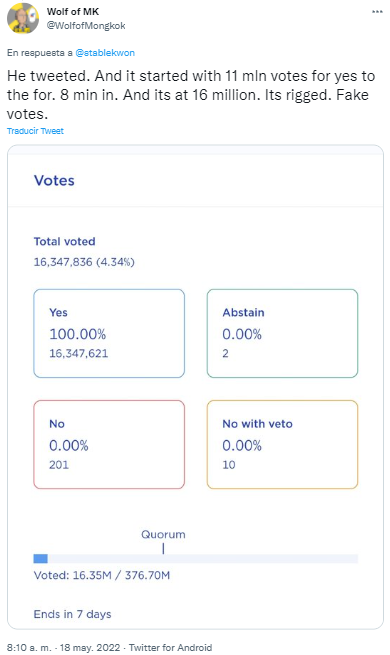390x655 pixels.
Task: Click the blue filled portion of the voted bar
Action: click(x=41, y=559)
